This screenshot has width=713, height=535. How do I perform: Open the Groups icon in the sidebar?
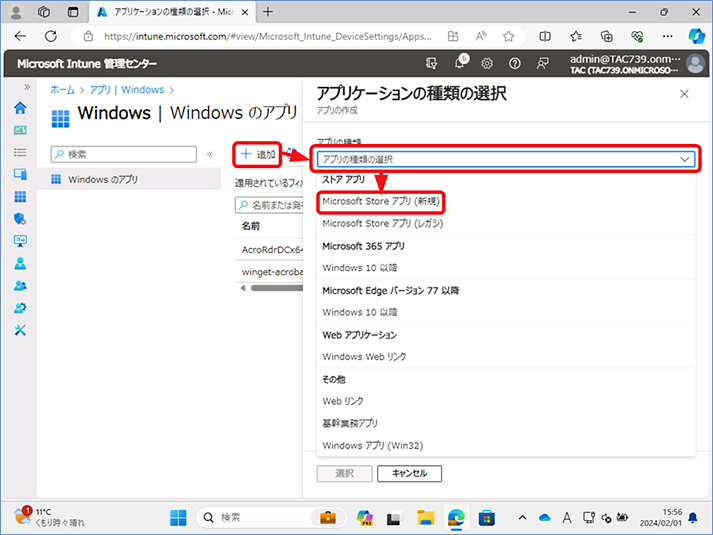[20, 285]
